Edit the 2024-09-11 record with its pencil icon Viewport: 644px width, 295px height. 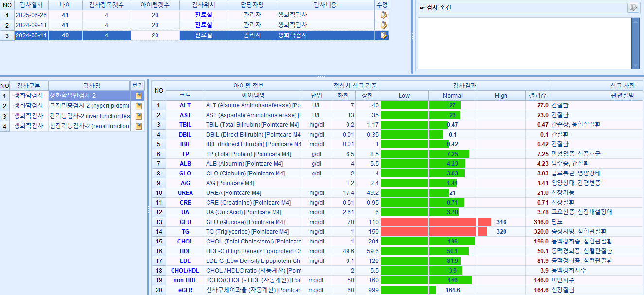383,25
